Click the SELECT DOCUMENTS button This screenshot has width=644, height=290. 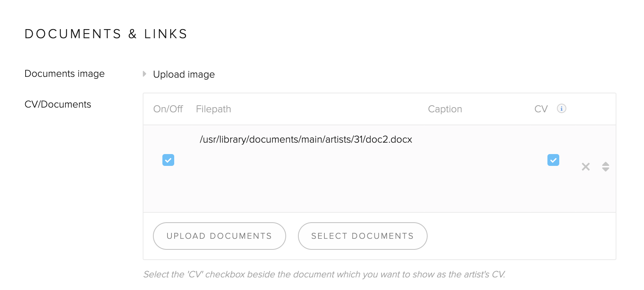[363, 236]
